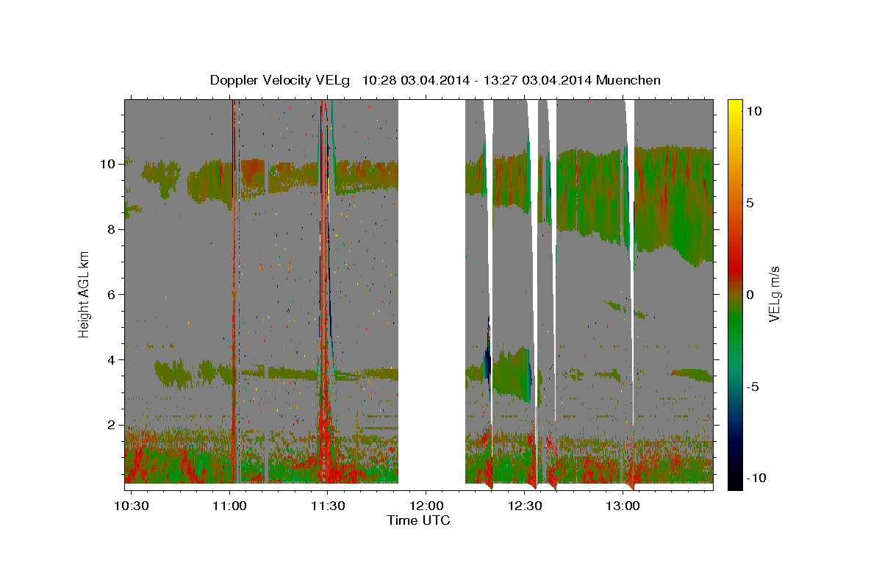Viewport: 882px width, 588px height.
Task: Click the 13:00 time tick label
Action: tap(623, 506)
